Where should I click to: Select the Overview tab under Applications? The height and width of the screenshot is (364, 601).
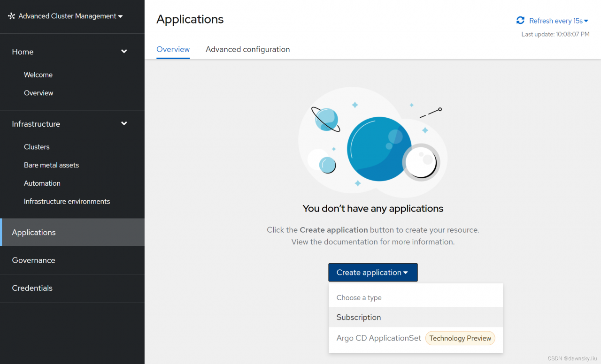[173, 49]
